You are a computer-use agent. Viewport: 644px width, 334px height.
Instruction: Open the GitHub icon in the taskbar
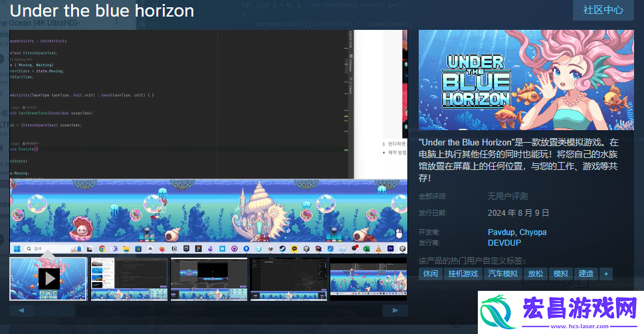click(x=234, y=248)
